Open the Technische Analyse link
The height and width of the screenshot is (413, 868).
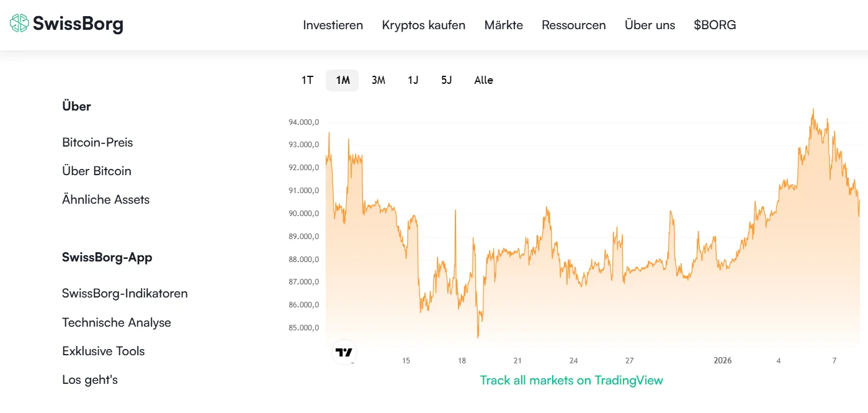[x=117, y=322]
